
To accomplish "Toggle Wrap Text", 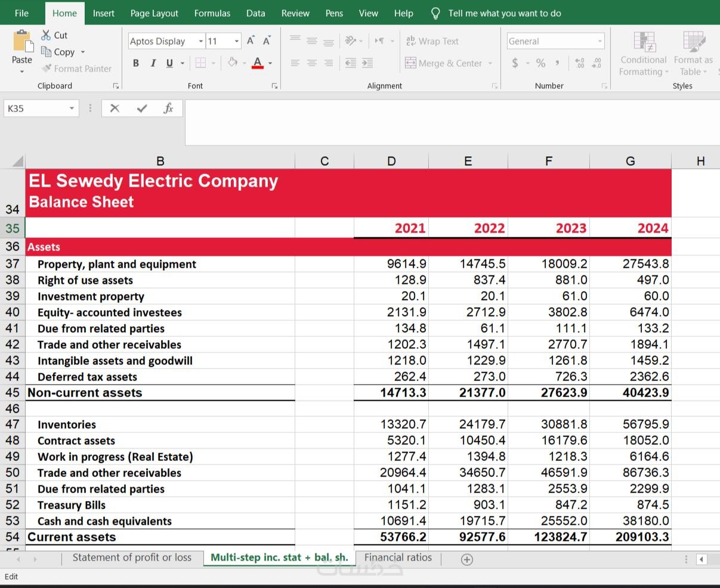I will point(432,41).
